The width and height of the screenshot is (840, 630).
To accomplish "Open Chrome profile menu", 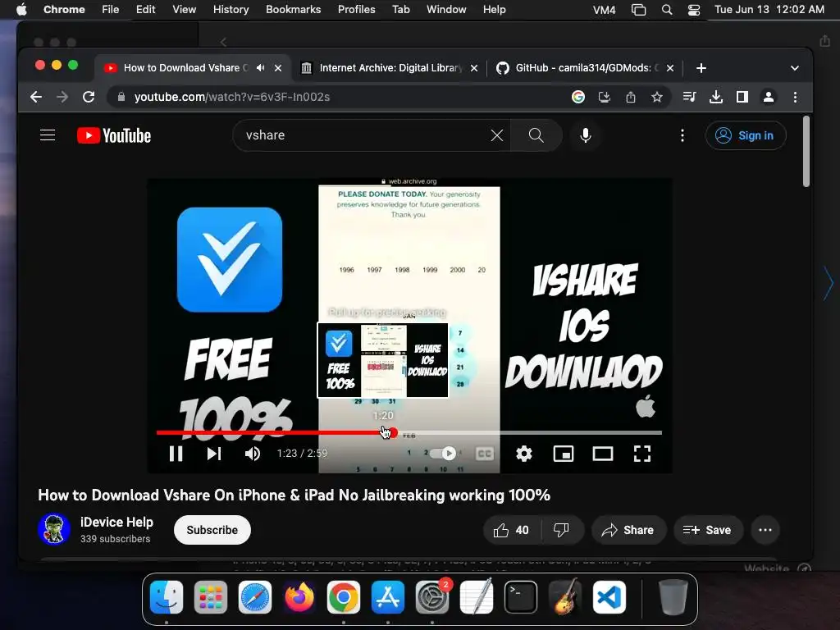I will click(x=768, y=97).
